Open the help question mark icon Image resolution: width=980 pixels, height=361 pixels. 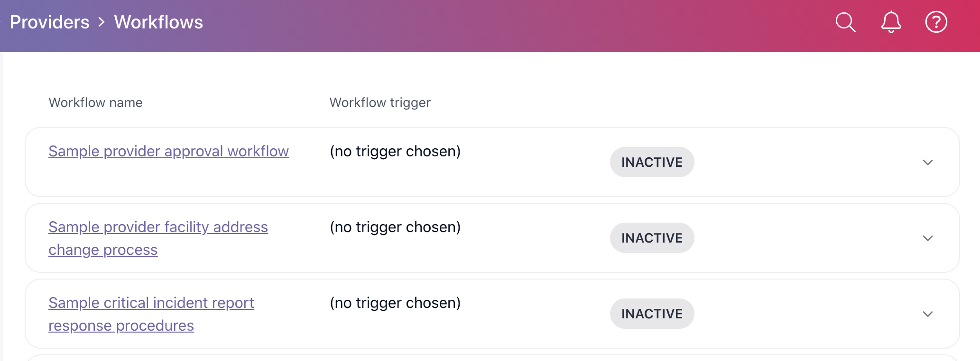tap(936, 22)
